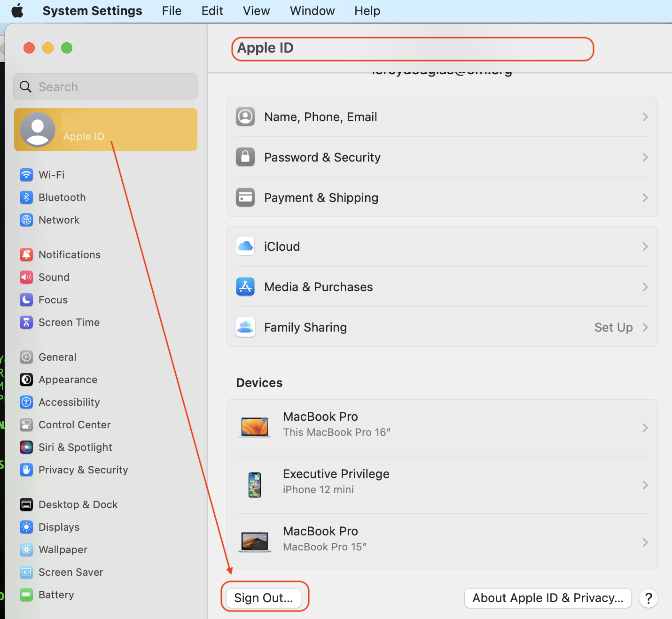672x619 pixels.
Task: Click the Media & Purchases App Store icon
Action: [x=245, y=286]
